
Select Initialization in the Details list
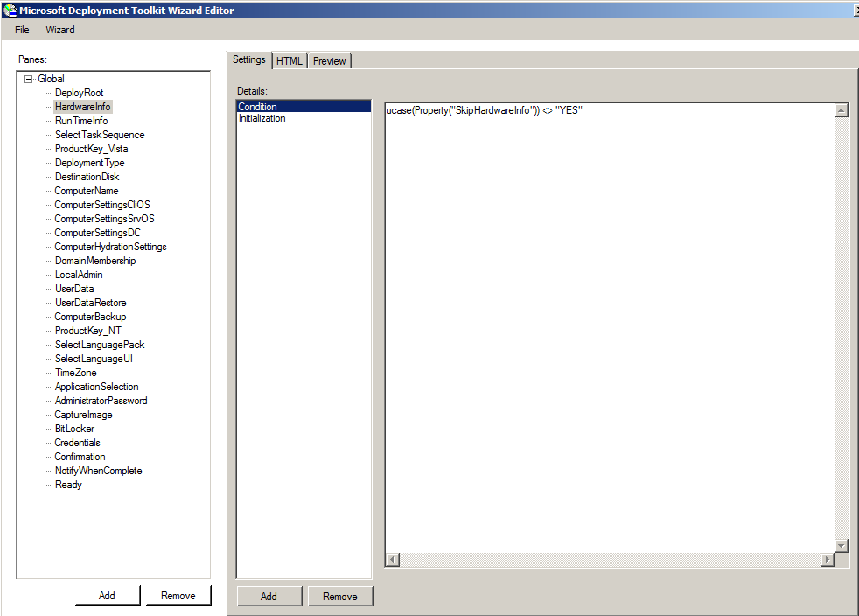262,118
